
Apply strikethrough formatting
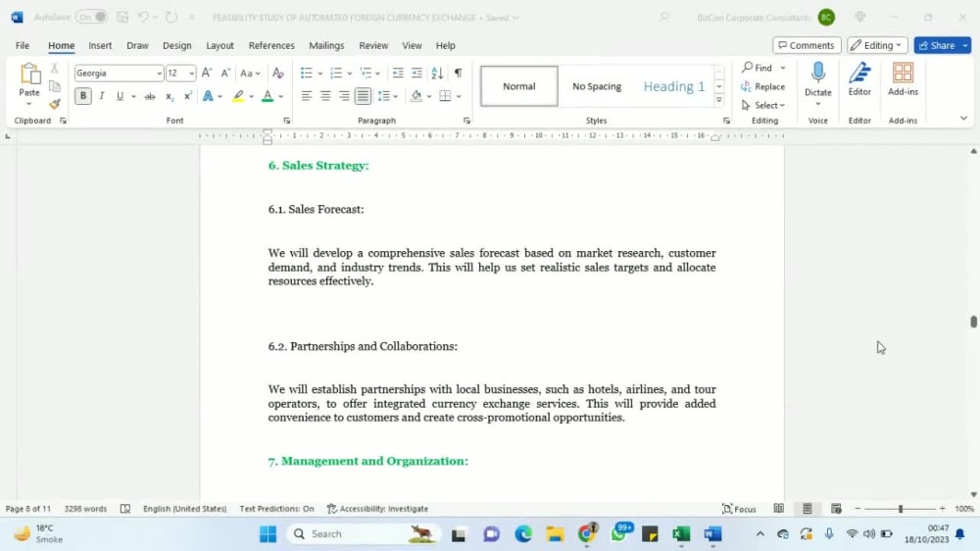point(149,96)
